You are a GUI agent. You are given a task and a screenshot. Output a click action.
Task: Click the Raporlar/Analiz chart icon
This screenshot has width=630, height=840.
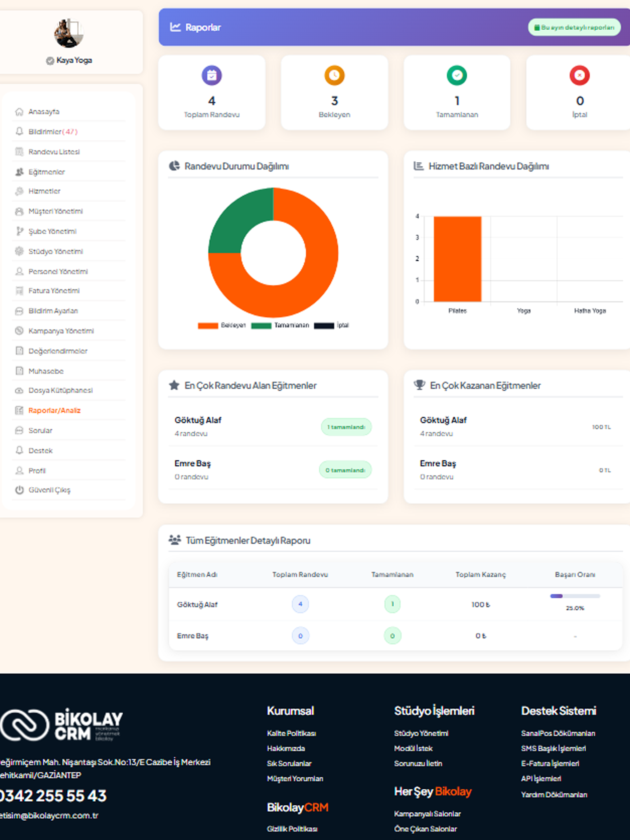pyautogui.click(x=19, y=410)
